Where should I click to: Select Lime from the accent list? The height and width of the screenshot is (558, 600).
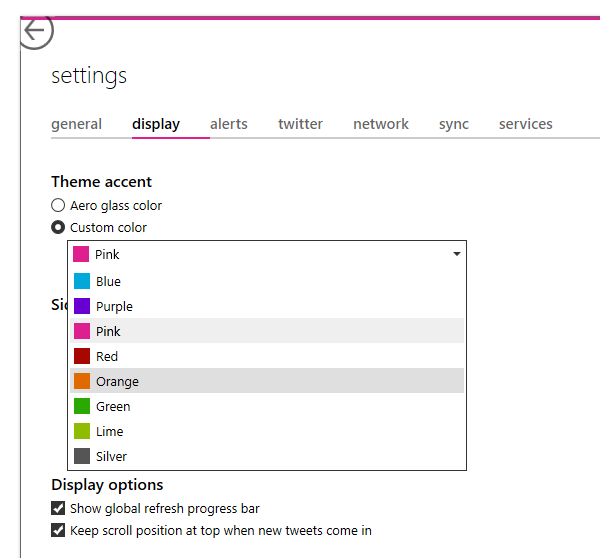267,431
